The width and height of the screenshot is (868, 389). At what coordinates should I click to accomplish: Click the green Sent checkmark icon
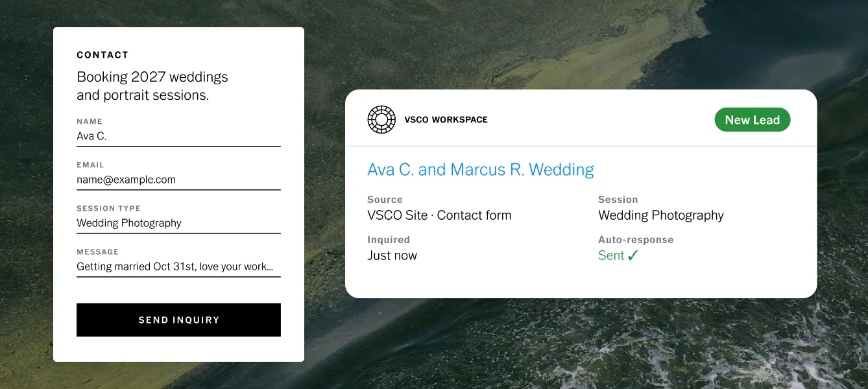click(633, 255)
